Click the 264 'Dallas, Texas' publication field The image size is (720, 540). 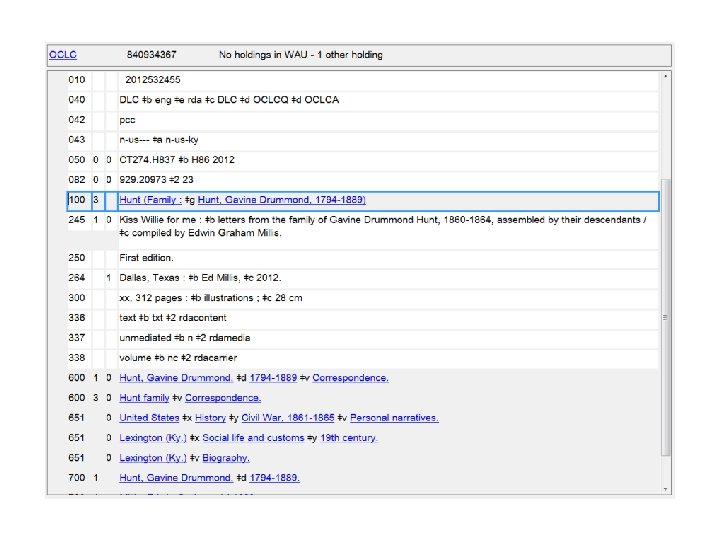200,277
